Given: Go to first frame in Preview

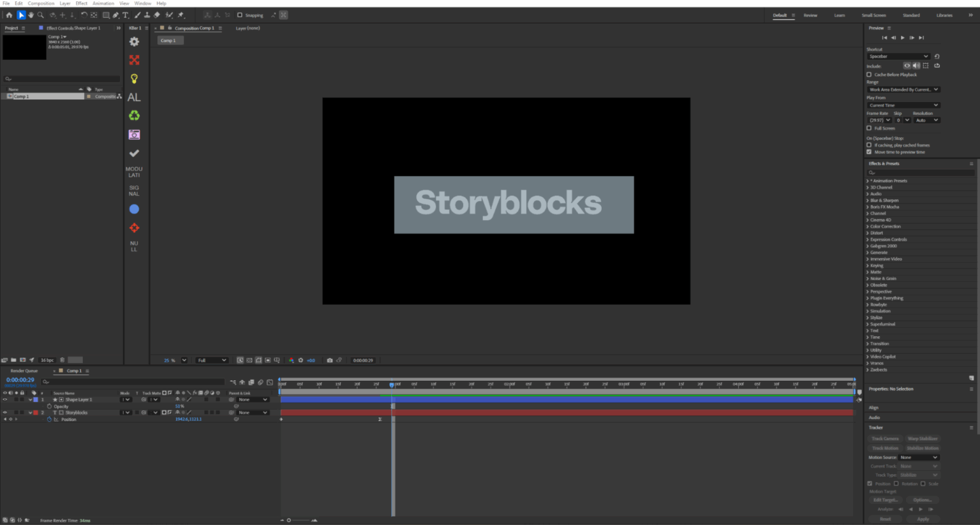Looking at the screenshot, I should 884,38.
